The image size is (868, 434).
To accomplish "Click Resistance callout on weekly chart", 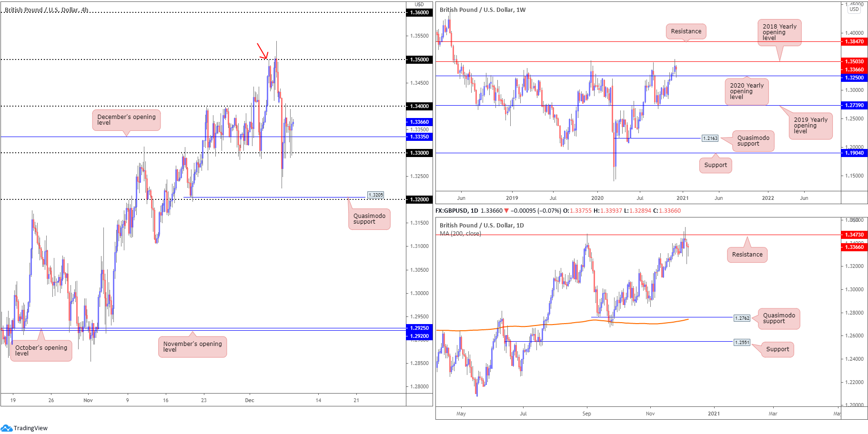I will point(686,31).
